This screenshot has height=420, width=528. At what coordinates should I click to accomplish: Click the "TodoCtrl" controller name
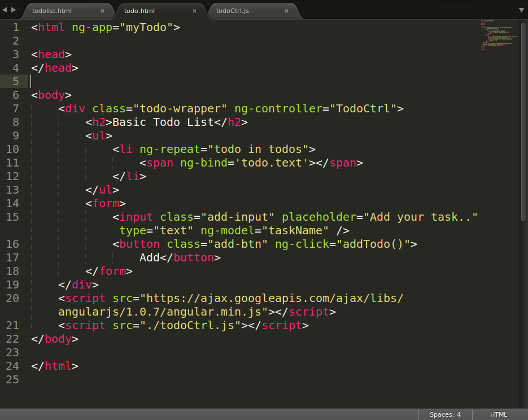(x=363, y=109)
